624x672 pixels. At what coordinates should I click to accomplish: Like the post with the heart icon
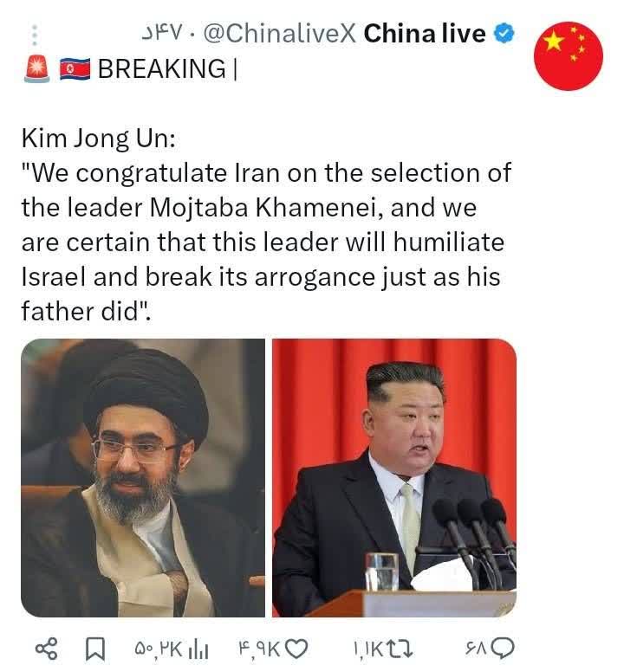pos(296,649)
